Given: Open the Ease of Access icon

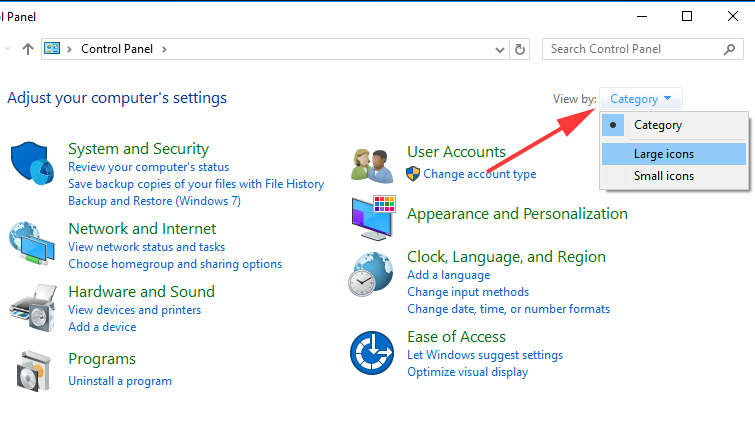Looking at the screenshot, I should pyautogui.click(x=372, y=353).
